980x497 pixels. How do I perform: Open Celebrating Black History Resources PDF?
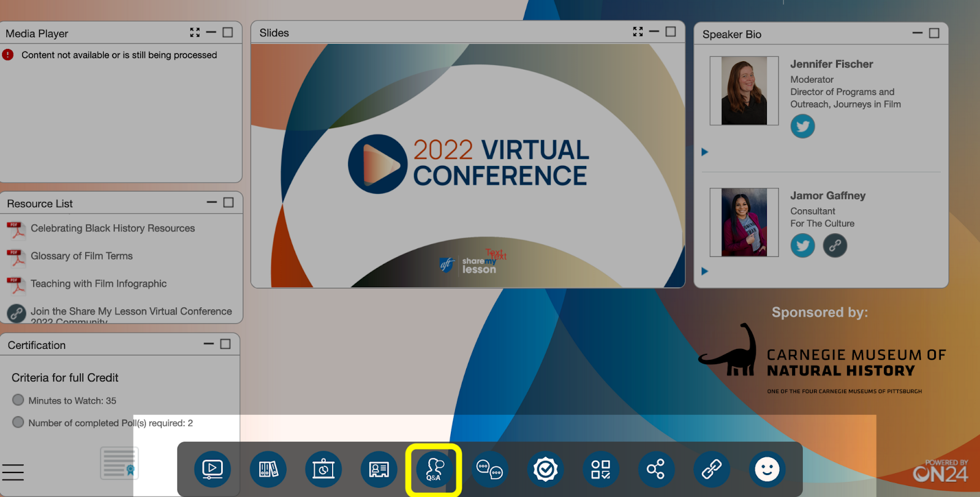tap(113, 228)
